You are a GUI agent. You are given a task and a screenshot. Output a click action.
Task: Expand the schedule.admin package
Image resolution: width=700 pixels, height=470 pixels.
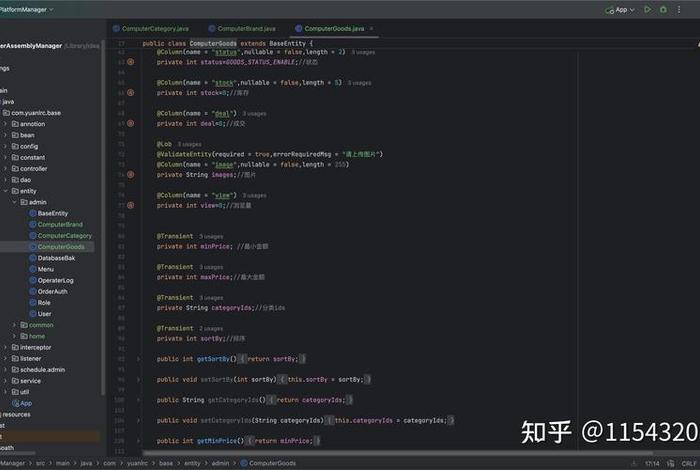coord(5,370)
